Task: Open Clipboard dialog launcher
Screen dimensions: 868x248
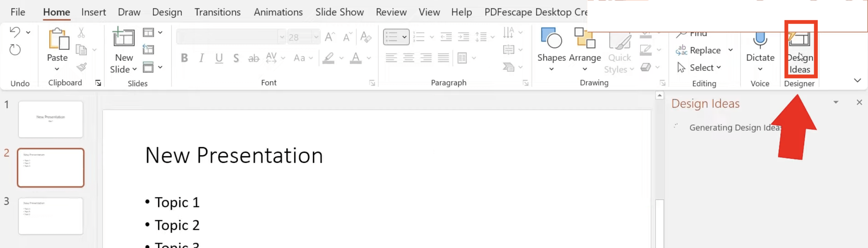Action: (x=98, y=83)
